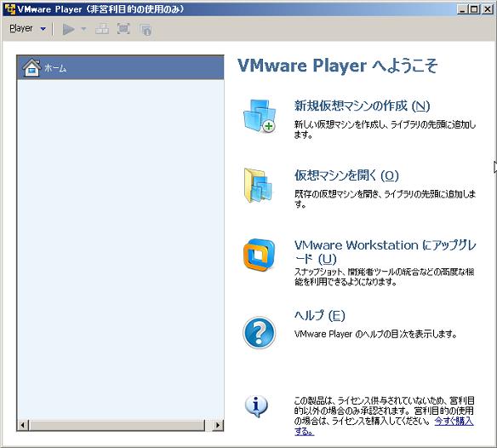Click the green Power On play icon
497x448 pixels.
tap(68, 29)
